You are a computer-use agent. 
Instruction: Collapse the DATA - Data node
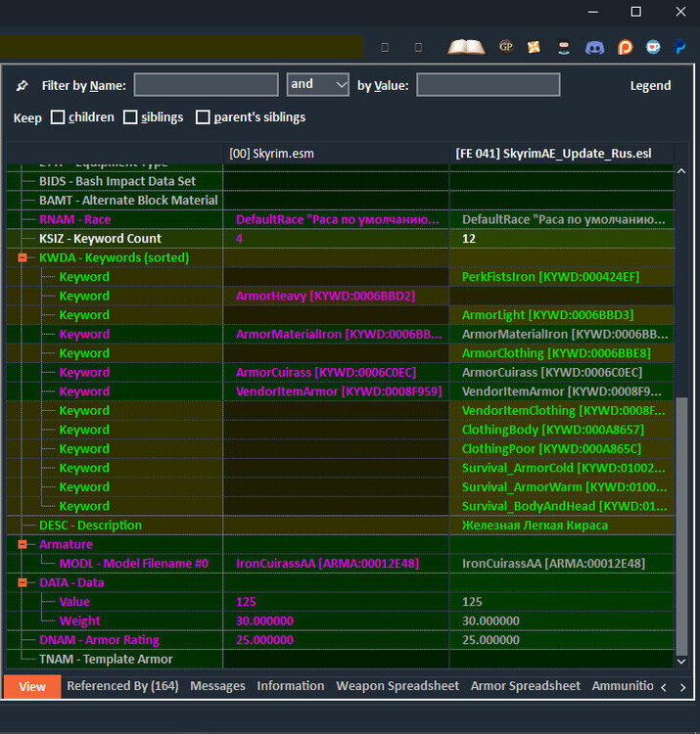[22, 582]
